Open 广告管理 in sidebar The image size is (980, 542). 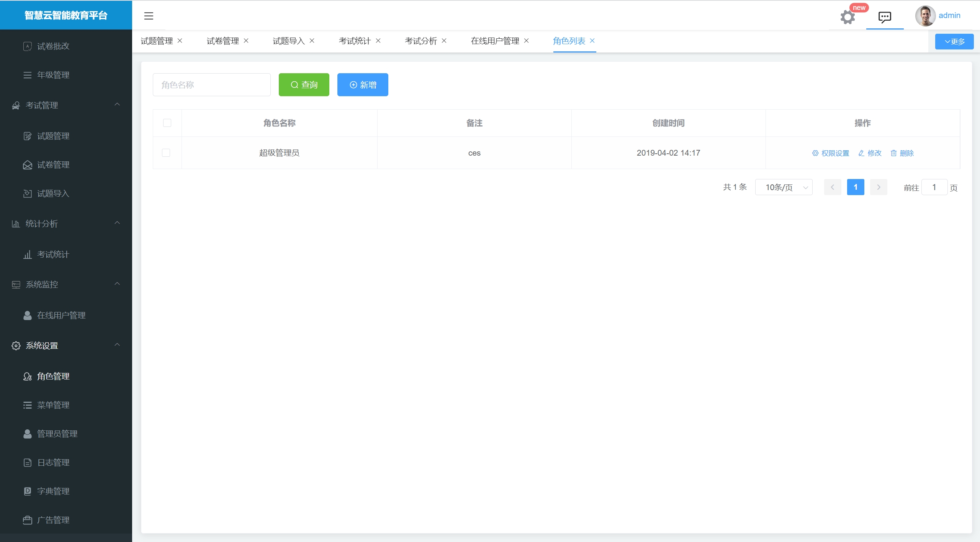click(x=53, y=520)
